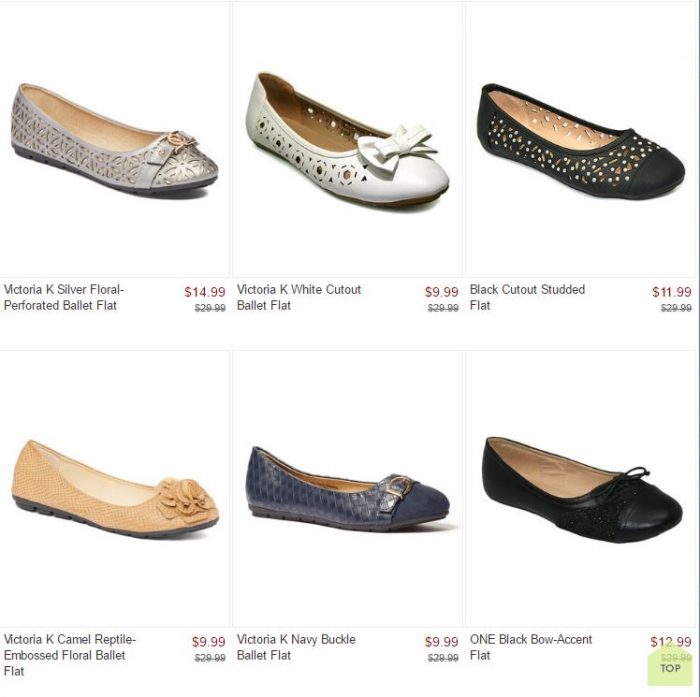
Task: Click the $11.99 price of studded flat
Action: (x=672, y=292)
